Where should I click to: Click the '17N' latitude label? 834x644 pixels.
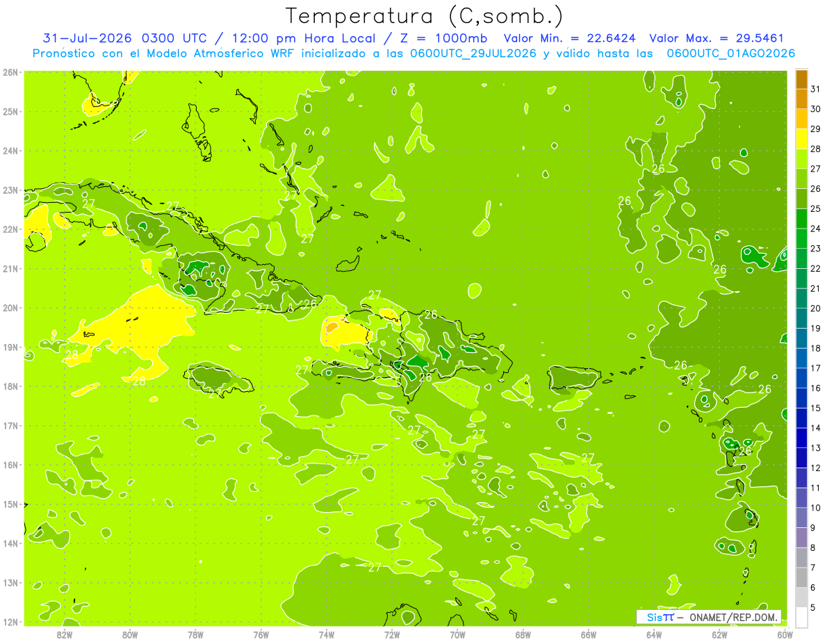tap(10, 425)
